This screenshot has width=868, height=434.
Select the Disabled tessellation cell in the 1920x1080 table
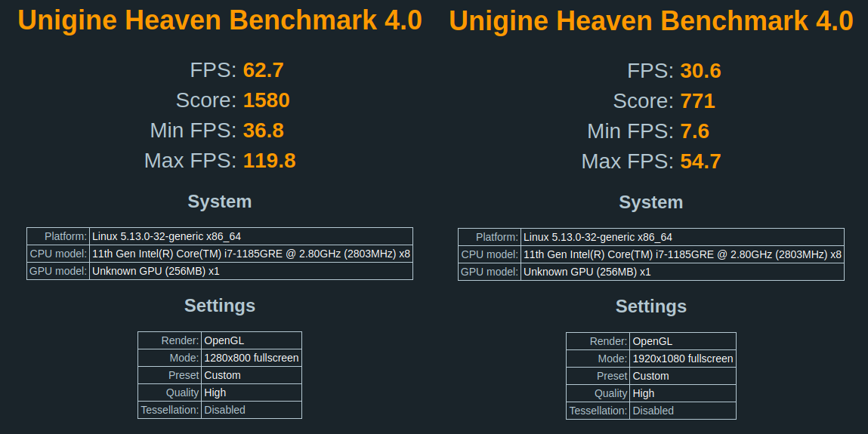coord(683,411)
